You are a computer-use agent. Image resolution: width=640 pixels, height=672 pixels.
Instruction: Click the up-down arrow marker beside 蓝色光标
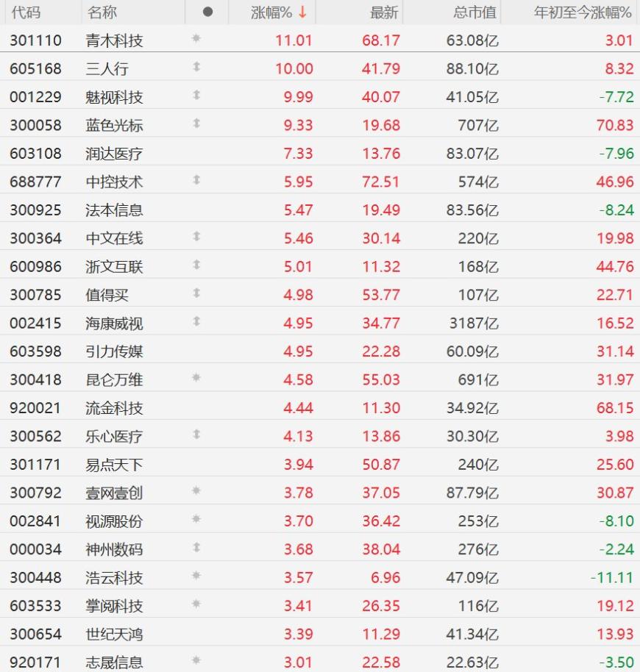point(196,124)
